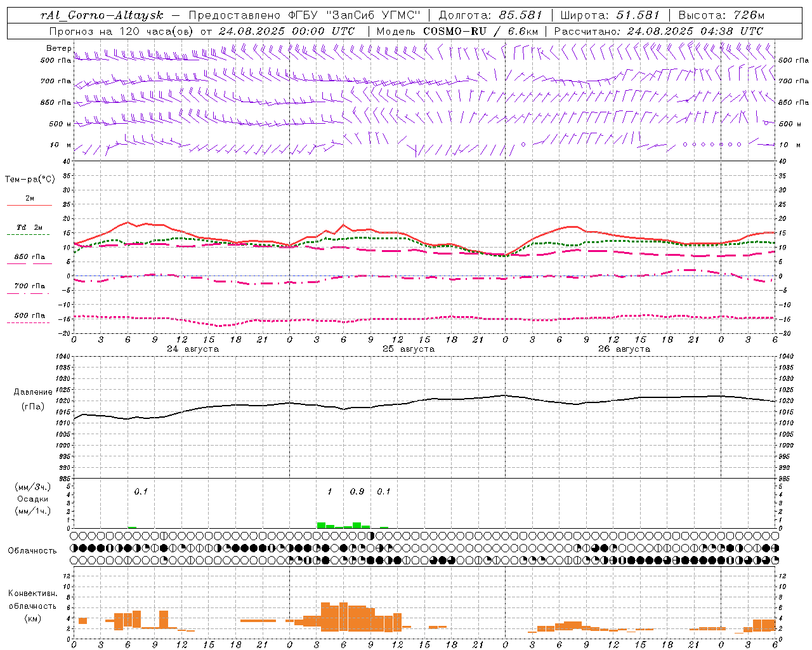The width and height of the screenshot is (812, 650).
Task: Click the Облачность cloud cover label
Action: [x=32, y=550]
